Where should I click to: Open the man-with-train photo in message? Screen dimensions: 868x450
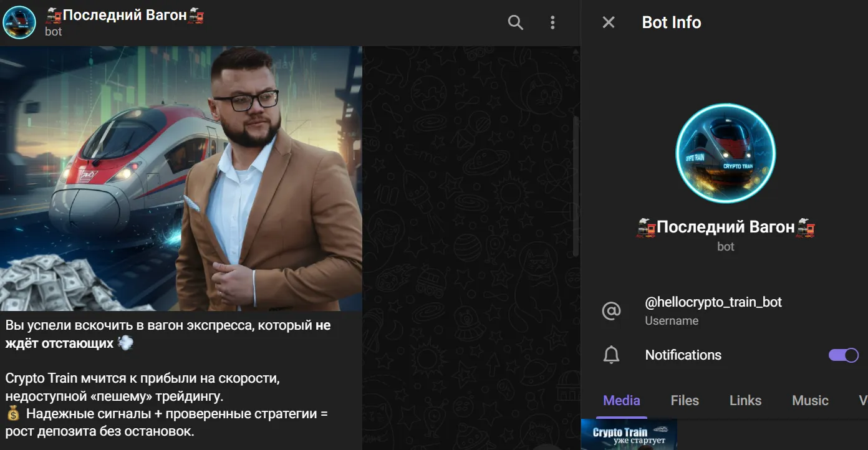[x=181, y=178]
